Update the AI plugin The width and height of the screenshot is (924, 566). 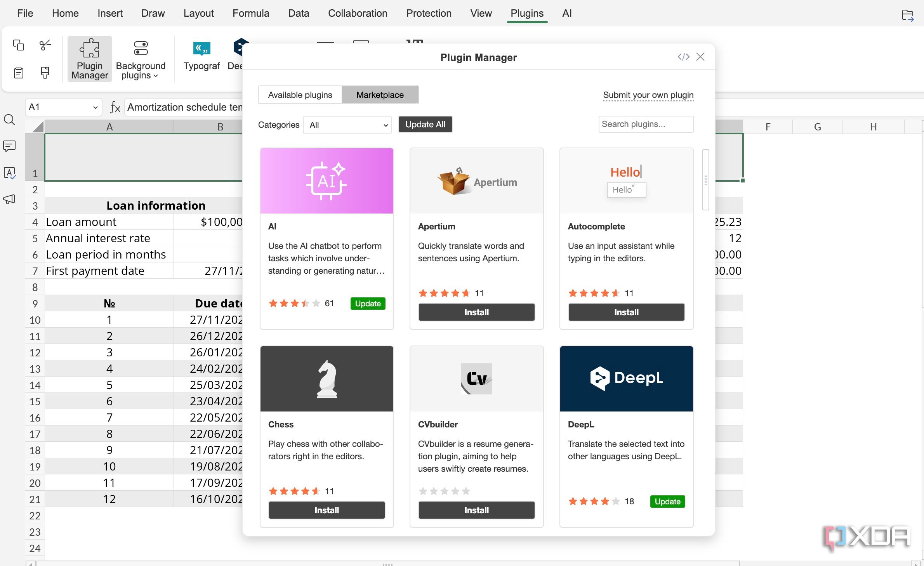click(368, 304)
